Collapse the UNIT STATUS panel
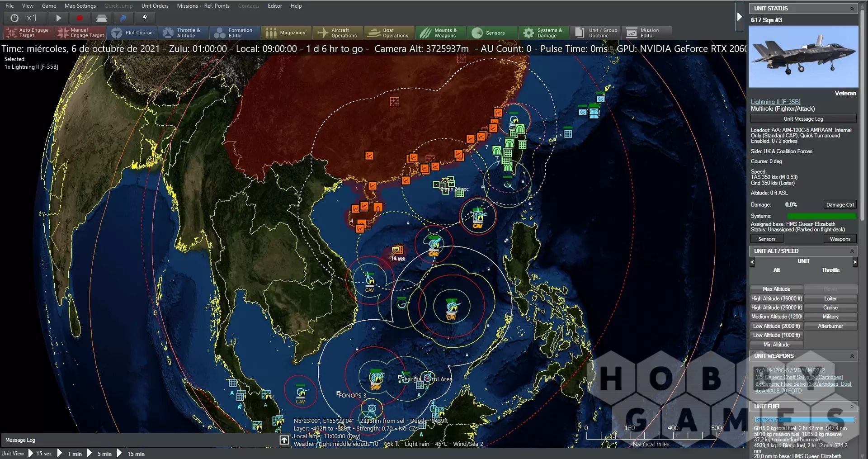The image size is (868, 459). 852,9
